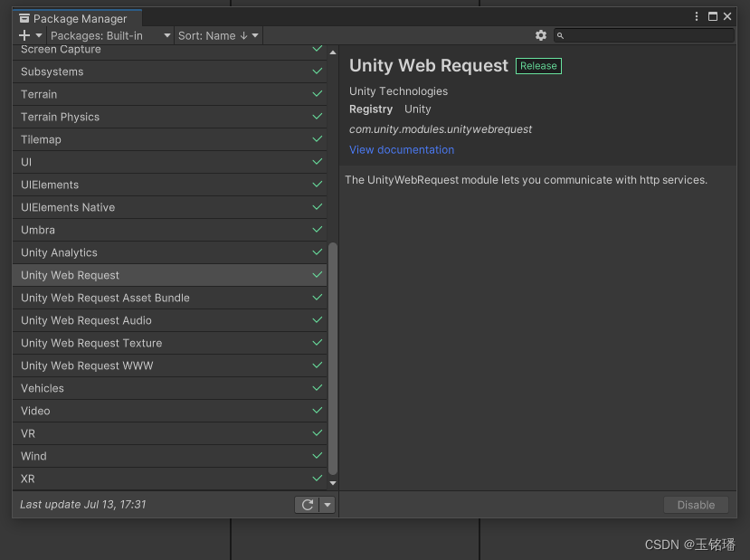This screenshot has height=560, width=750.
Task: Select the Package Manager tab
Action: pyautogui.click(x=77, y=19)
